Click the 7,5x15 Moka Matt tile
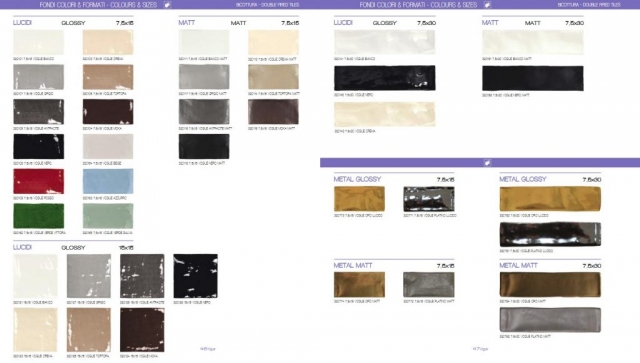640x363 pixels. (x=273, y=112)
